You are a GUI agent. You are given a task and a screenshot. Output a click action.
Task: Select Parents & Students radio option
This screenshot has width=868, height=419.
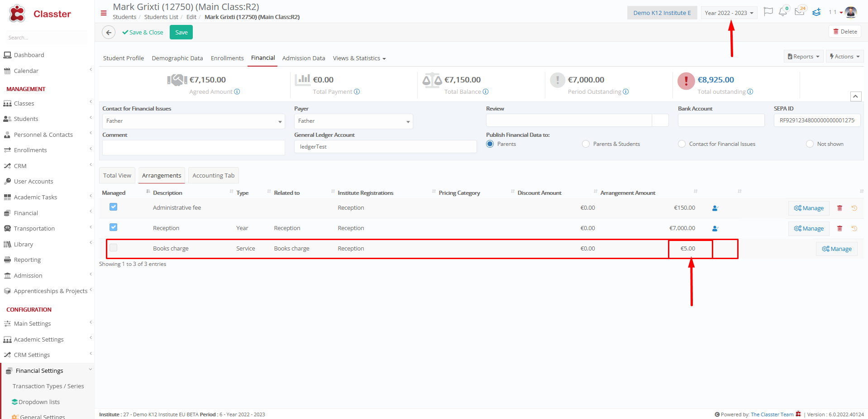586,144
